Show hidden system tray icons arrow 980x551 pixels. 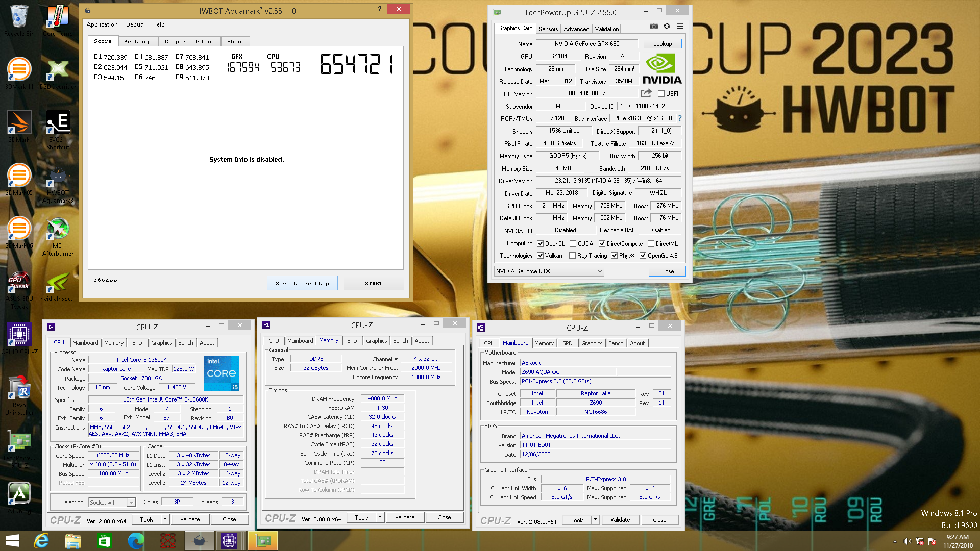pos(894,541)
